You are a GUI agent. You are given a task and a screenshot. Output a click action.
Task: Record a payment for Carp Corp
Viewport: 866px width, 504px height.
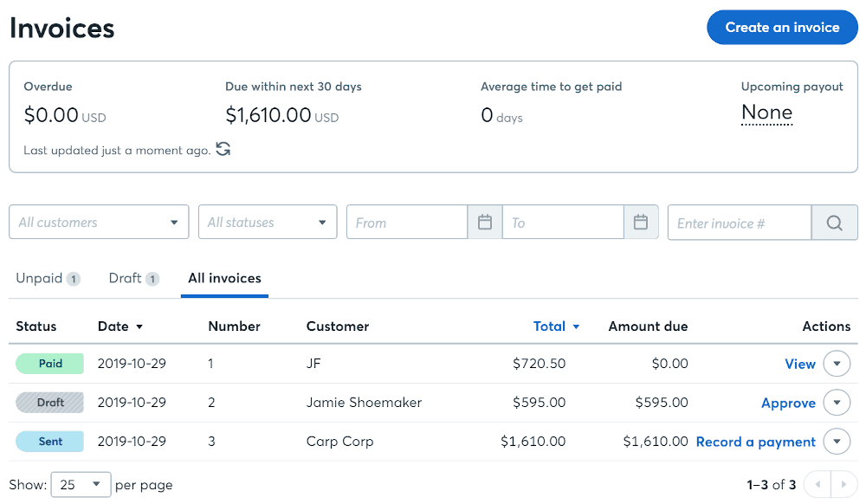(x=755, y=442)
